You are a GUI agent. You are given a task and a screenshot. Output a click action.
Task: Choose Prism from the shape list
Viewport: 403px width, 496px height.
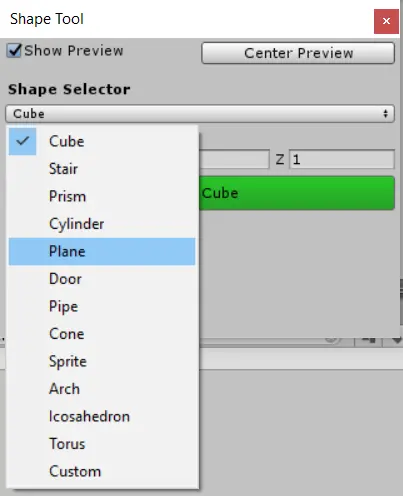pos(102,196)
